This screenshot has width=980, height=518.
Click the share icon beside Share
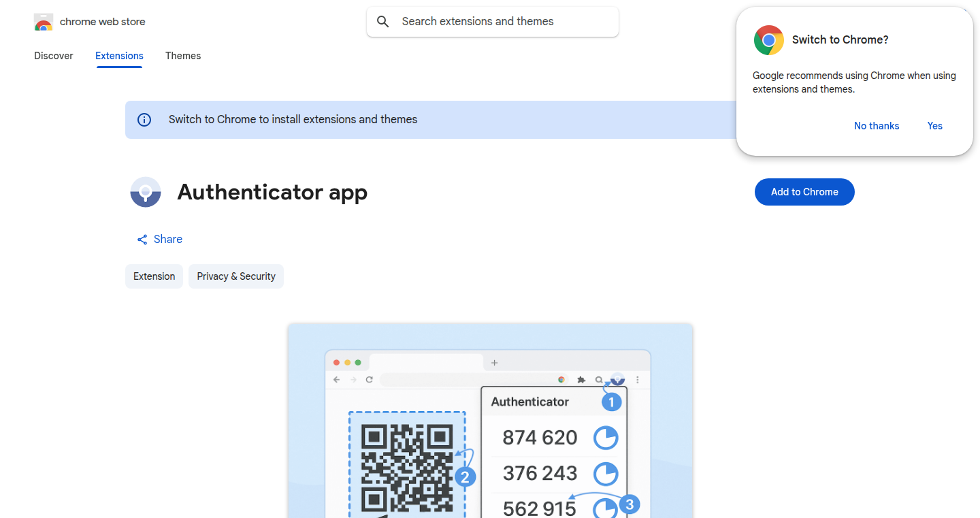click(x=142, y=240)
